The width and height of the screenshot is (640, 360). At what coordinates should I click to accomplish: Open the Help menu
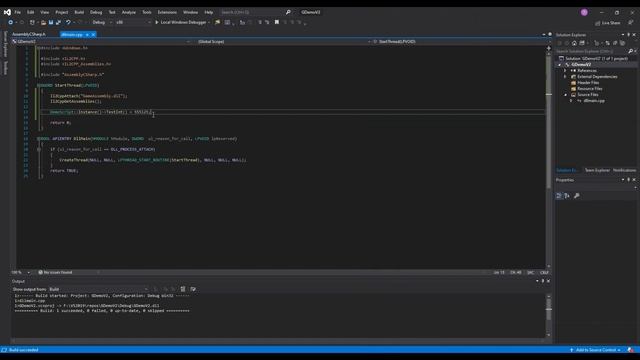(209, 12)
